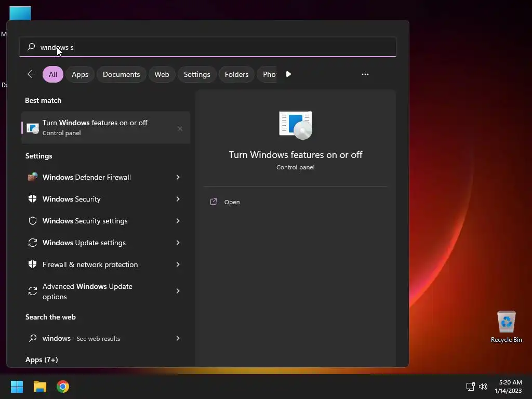The width and height of the screenshot is (532, 399).
Task: Select the All filter tab
Action: pos(53,74)
